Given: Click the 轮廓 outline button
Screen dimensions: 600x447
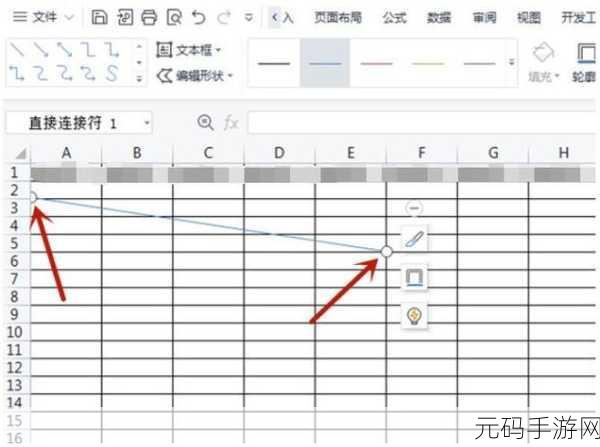Looking at the screenshot, I should (x=586, y=62).
